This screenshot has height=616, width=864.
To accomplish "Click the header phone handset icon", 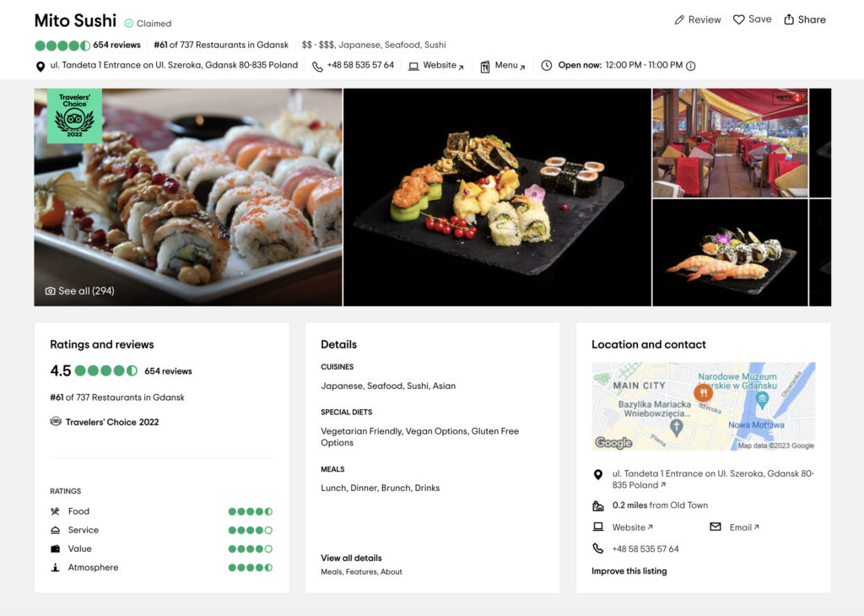I will [x=317, y=67].
